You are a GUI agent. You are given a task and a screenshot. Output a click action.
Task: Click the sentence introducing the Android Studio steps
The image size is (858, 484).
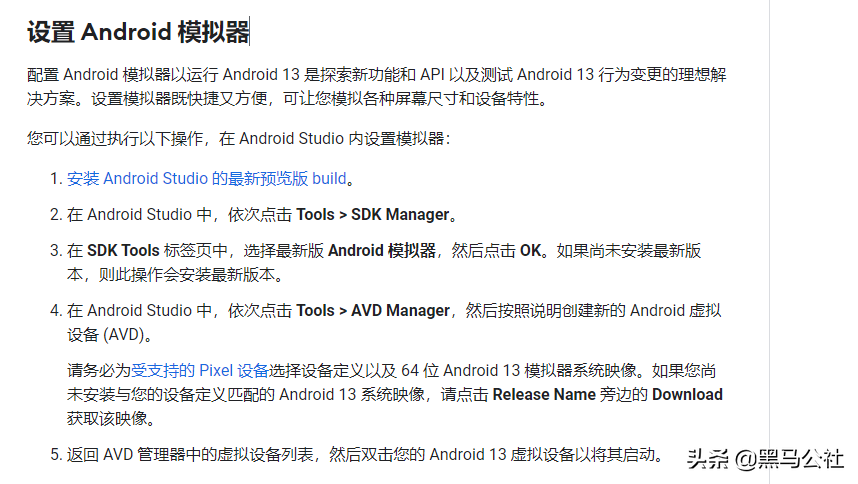(239, 138)
